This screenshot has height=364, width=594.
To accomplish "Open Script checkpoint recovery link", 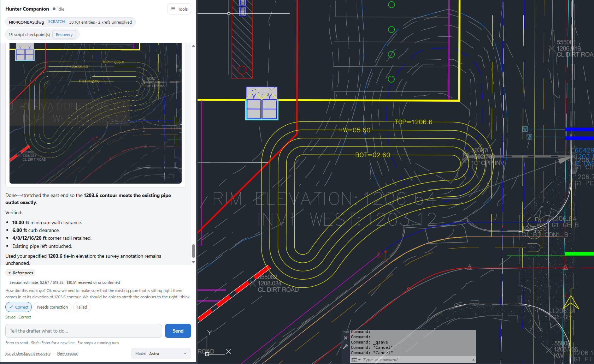I will pyautogui.click(x=28, y=353).
